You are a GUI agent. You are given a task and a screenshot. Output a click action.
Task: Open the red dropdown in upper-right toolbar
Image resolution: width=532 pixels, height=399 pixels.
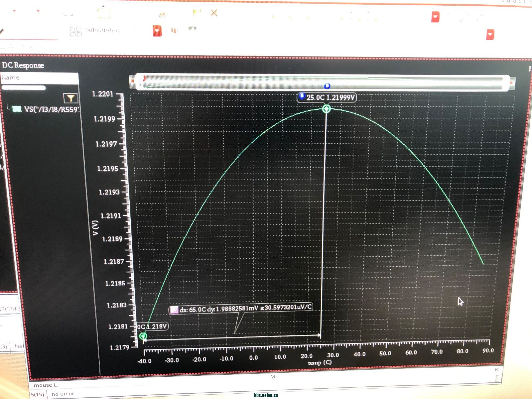435,16
